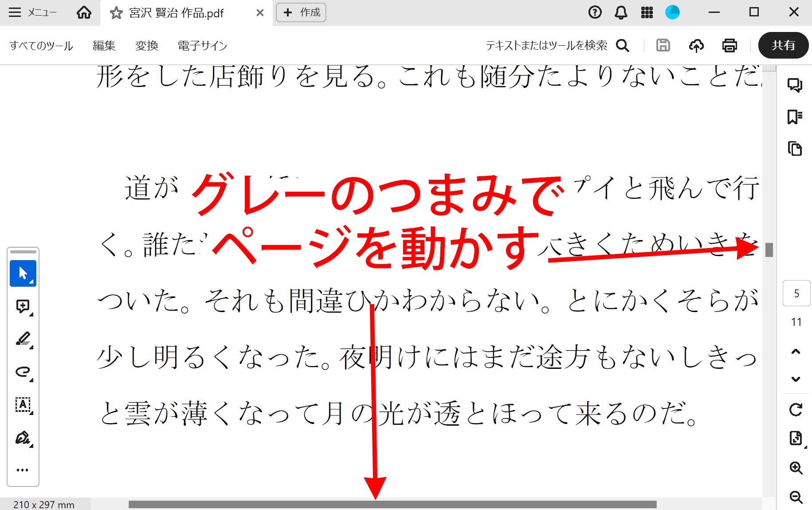Save the file with the floppy icon
The height and width of the screenshot is (510, 812).
pyautogui.click(x=663, y=45)
